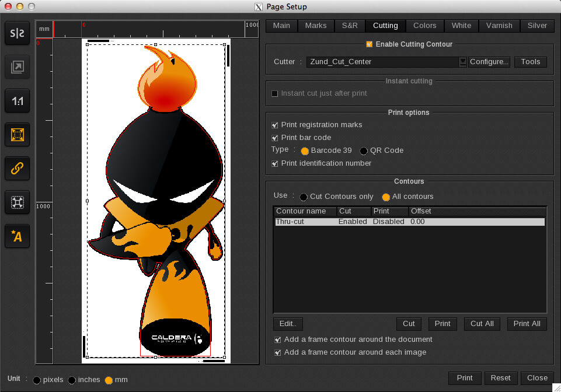The image size is (561, 392).
Task: Toggle Print registration marks checkbox
Action: click(275, 125)
